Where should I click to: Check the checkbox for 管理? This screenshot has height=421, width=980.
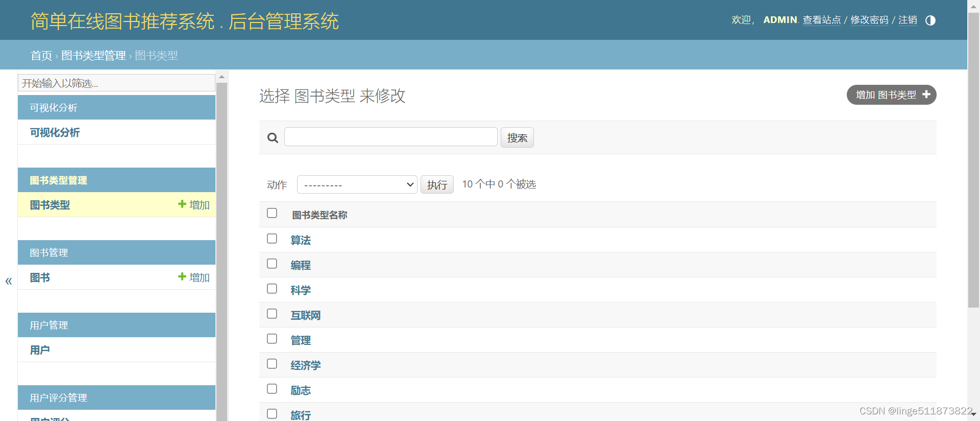point(272,339)
